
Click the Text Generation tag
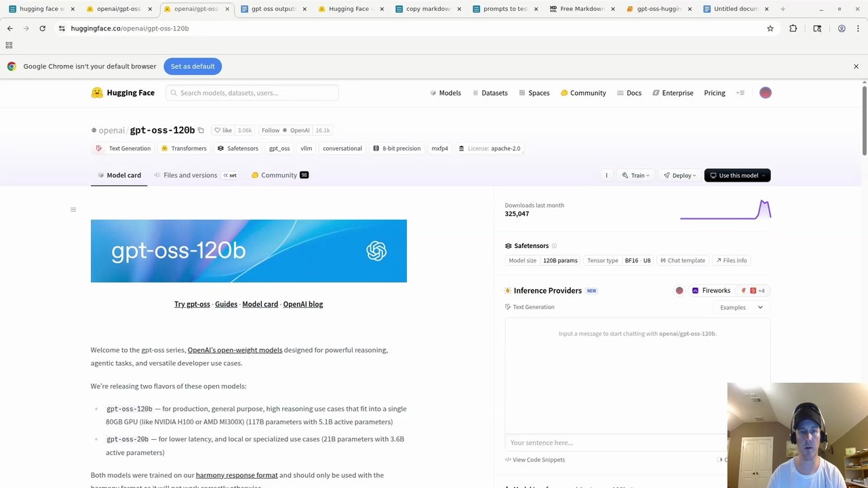(x=123, y=148)
